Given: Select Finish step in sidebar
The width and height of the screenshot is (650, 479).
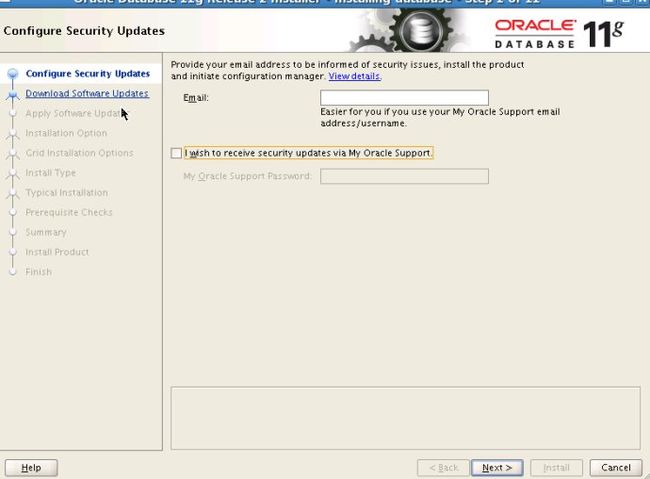Looking at the screenshot, I should tap(39, 272).
